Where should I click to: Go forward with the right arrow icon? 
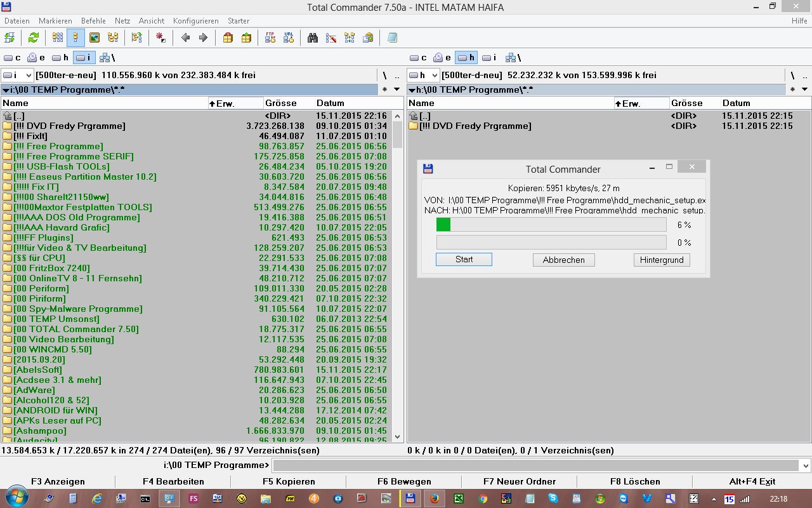click(204, 38)
